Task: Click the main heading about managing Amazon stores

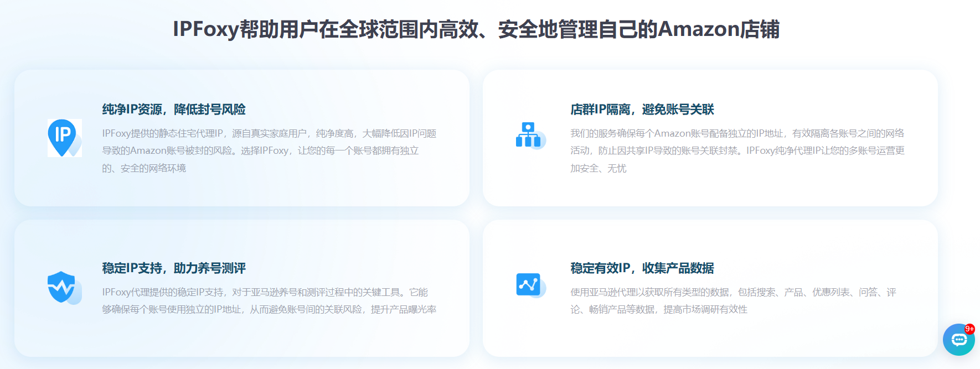Action: 476,29
